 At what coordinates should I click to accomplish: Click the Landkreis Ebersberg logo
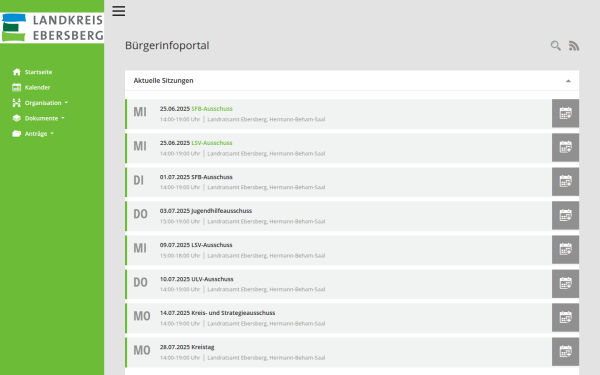(52, 27)
